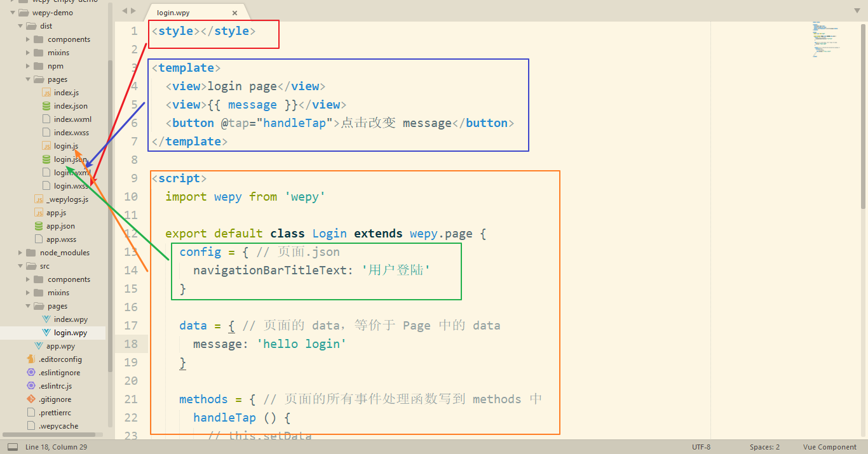The image size is (868, 454).
Task: Click UTF-8 encoding in status bar
Action: click(x=702, y=447)
